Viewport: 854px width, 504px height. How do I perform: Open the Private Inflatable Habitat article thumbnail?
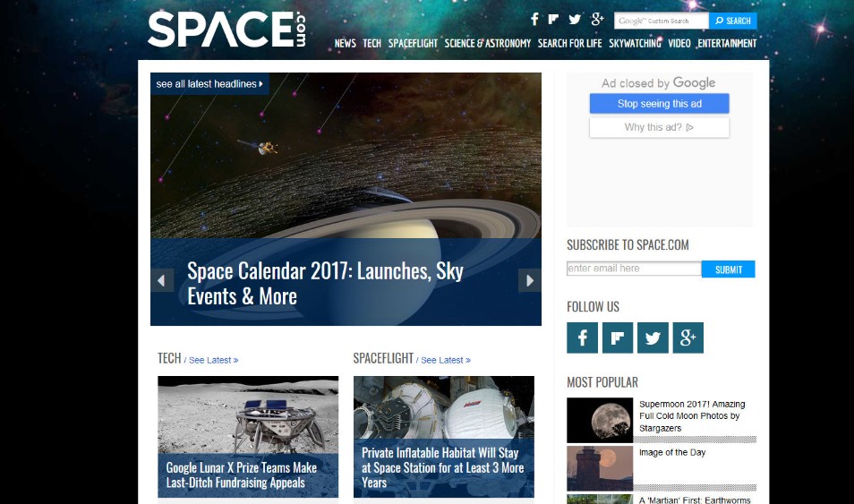point(444,437)
